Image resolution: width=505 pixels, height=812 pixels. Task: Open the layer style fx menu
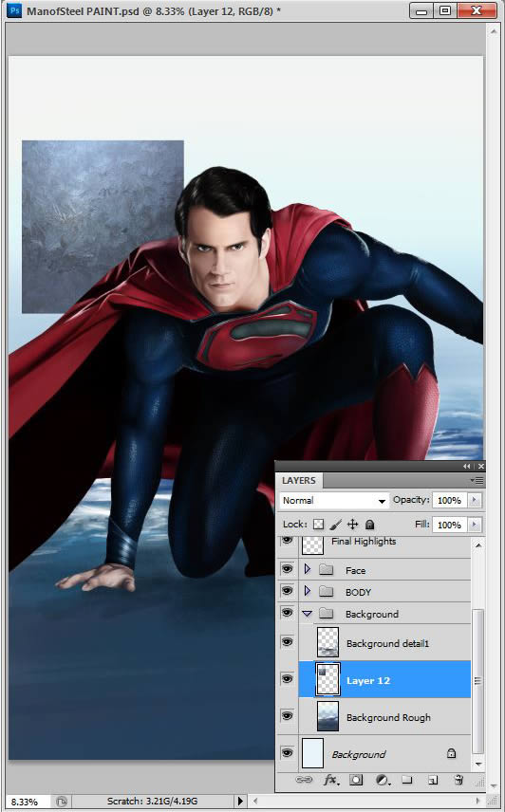pyautogui.click(x=330, y=780)
